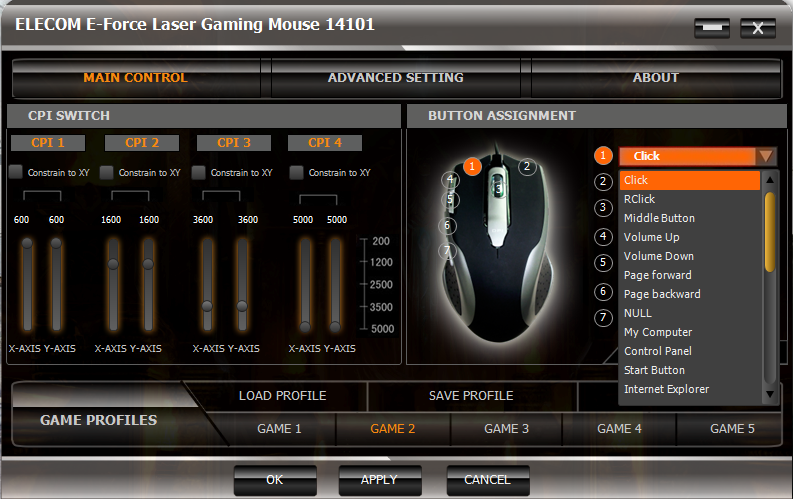Select the CPI 2 header button
Screen dimensions: 793x499
(142, 143)
